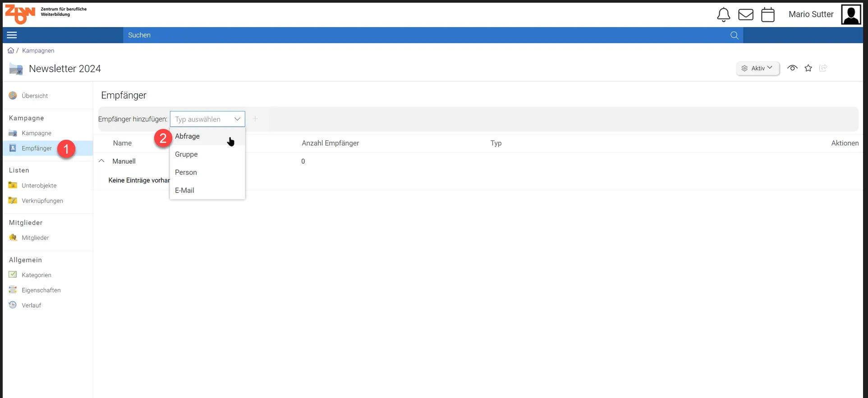Open the hamburger main menu

pos(12,35)
